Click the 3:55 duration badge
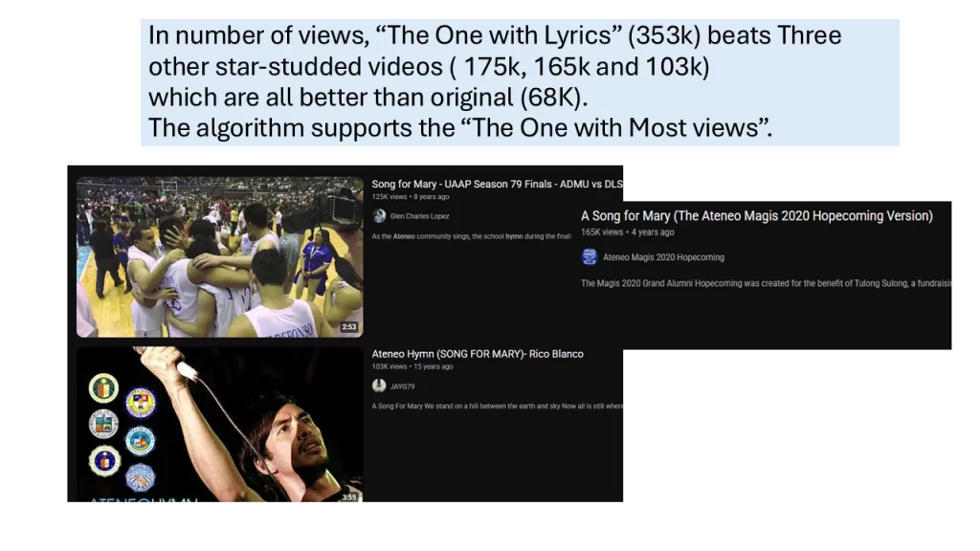Image resolution: width=980 pixels, height=551 pixels. (x=348, y=497)
